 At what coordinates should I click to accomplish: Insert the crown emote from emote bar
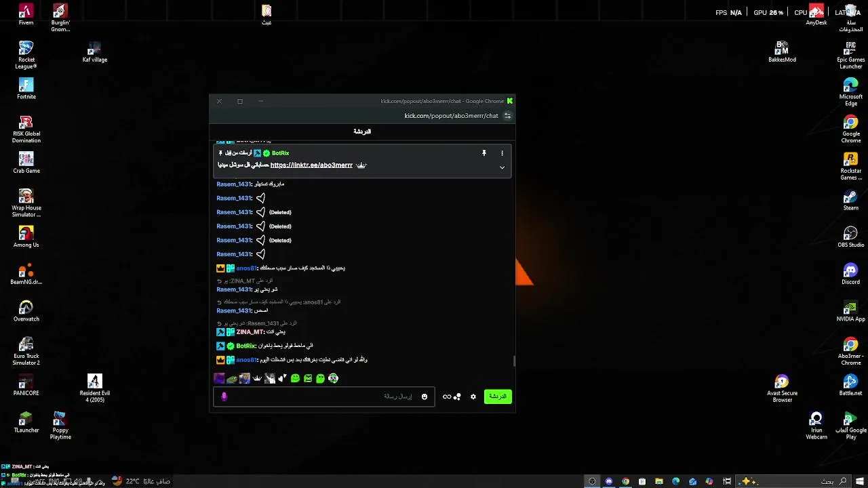(257, 378)
